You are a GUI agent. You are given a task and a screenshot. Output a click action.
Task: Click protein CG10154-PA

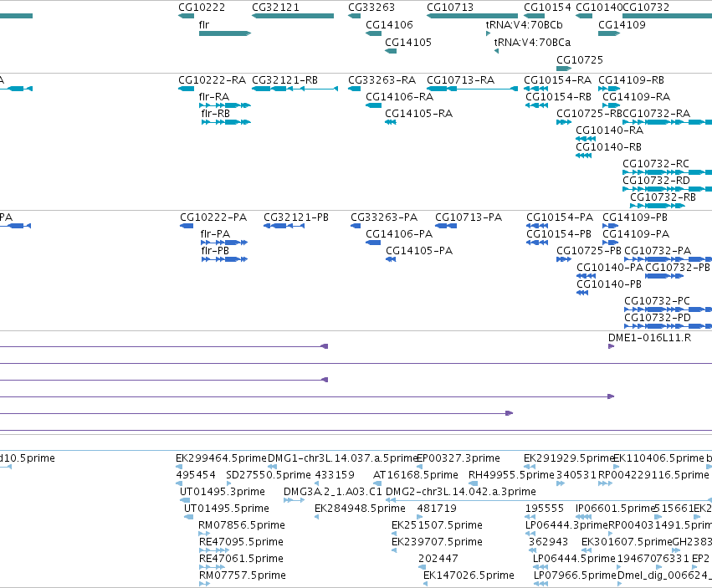point(560,217)
